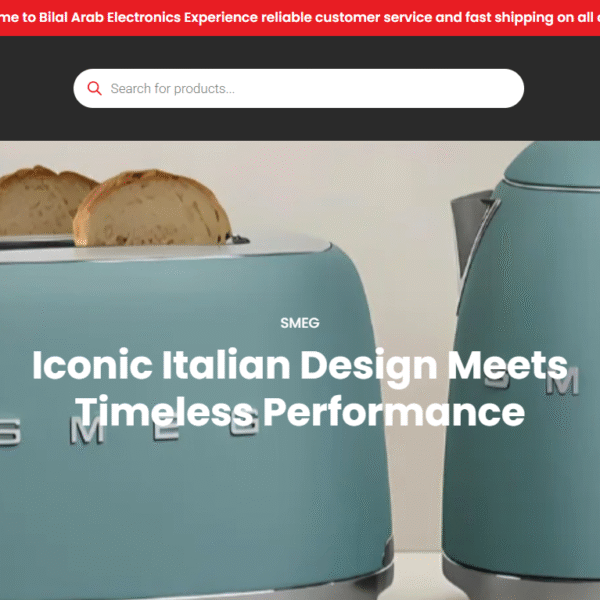Screen dimensions: 600x600
Task: Click the red magnifier search icon
Action: (94, 88)
